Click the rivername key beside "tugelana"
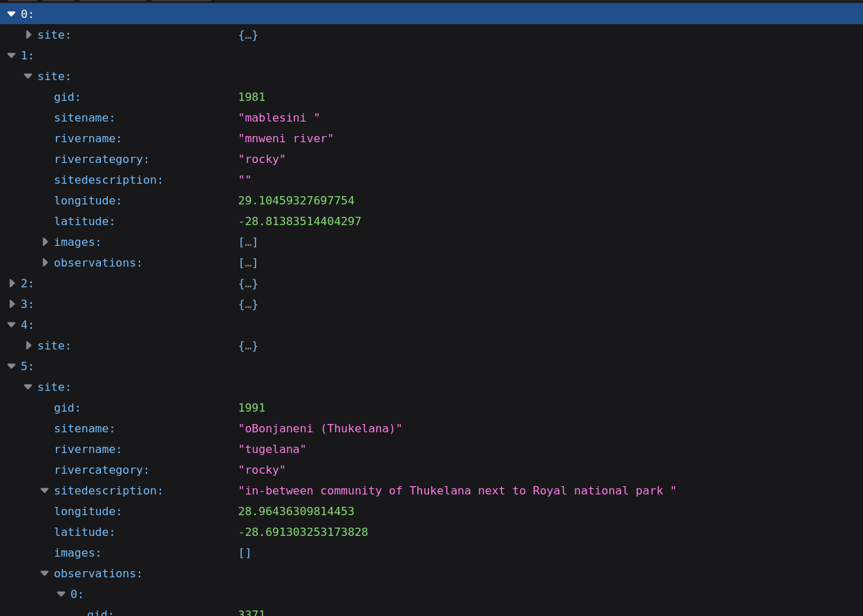 88,450
